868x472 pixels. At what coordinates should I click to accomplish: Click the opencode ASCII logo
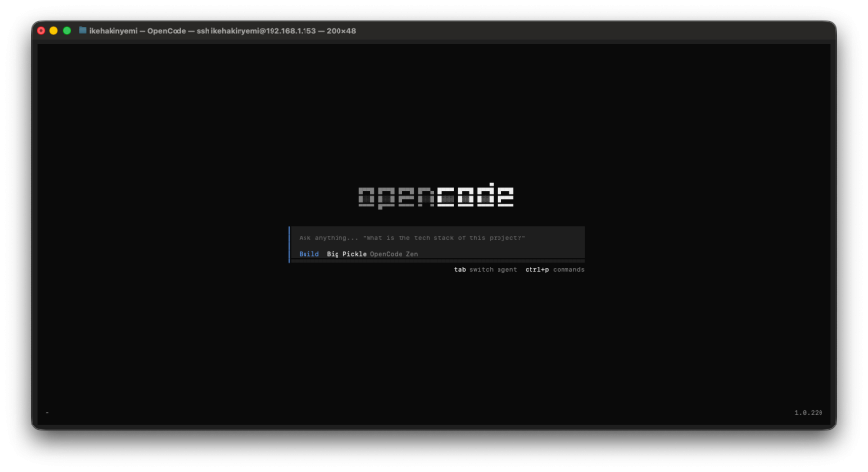(x=435, y=196)
